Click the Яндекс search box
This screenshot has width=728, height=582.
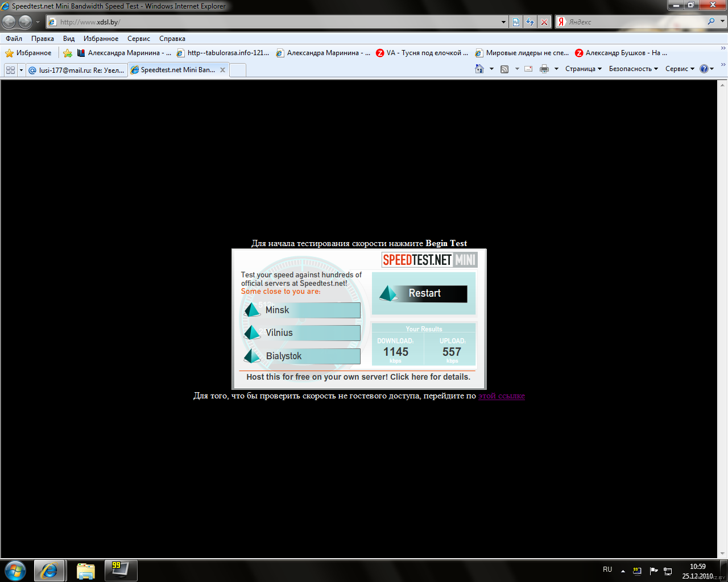tap(635, 22)
